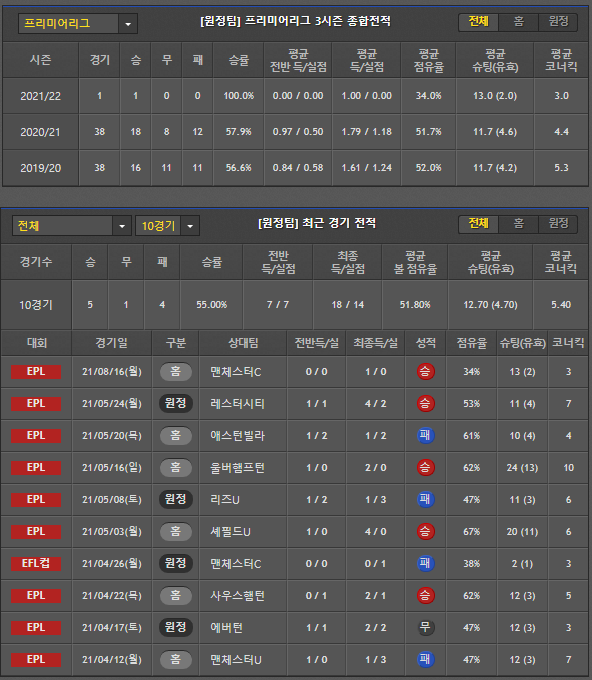Click EPL badge for 21/05/16 match

[36, 468]
